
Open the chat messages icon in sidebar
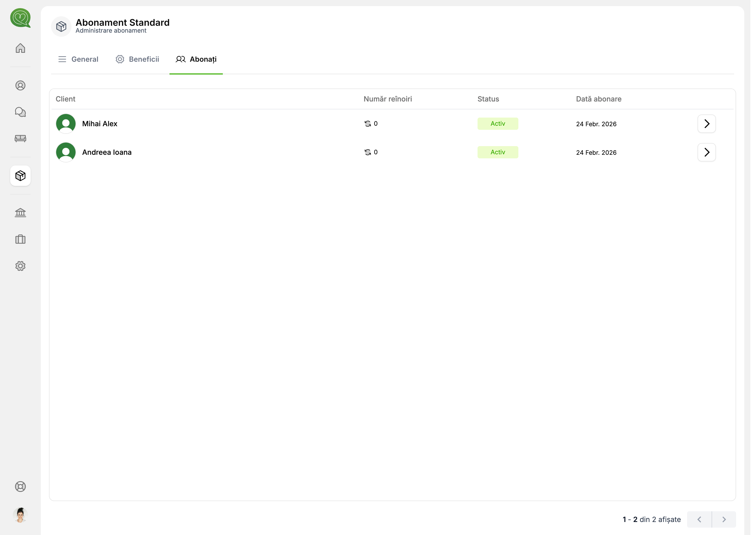coord(20,112)
